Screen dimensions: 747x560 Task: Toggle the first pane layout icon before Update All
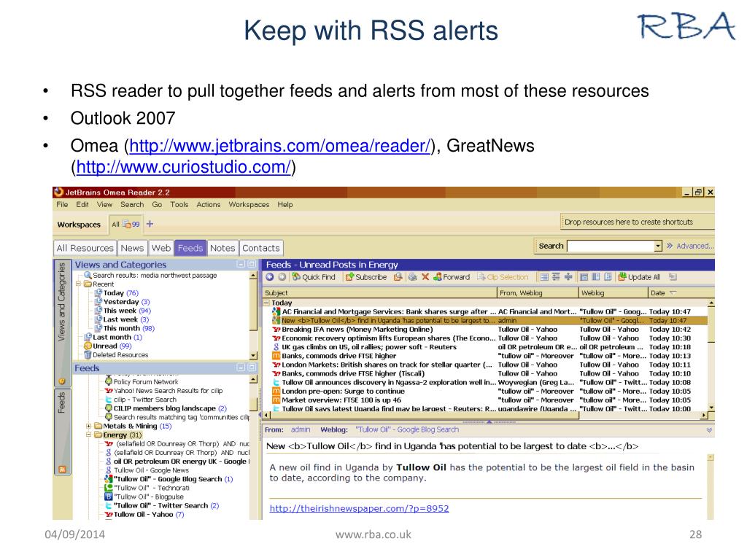point(584,276)
